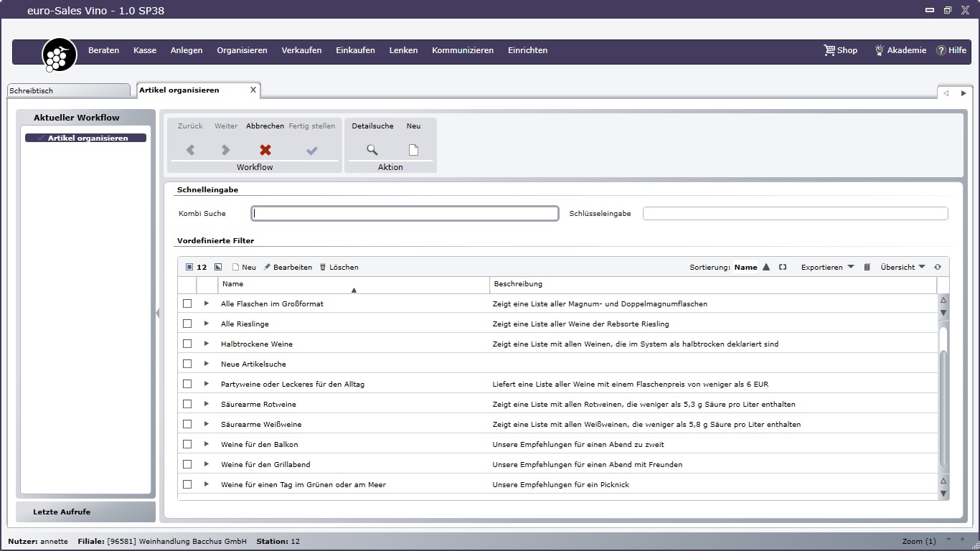The height and width of the screenshot is (551, 980).
Task: Expand the Alle Rieslinge row
Action: (207, 324)
